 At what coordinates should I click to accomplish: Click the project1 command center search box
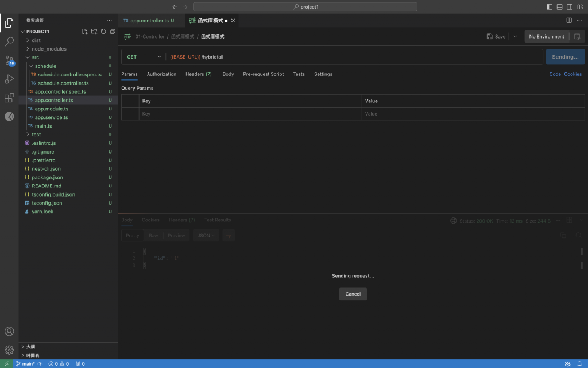305,7
